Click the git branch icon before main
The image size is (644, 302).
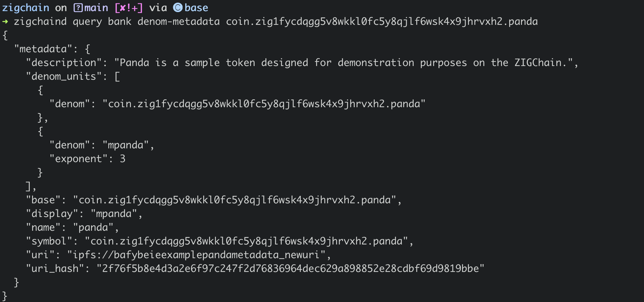pyautogui.click(x=78, y=8)
